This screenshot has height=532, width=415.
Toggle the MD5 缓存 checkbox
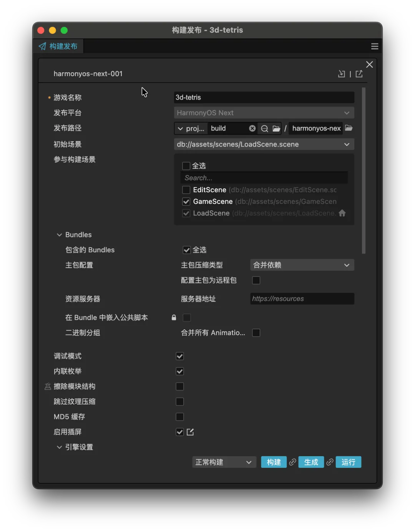pyautogui.click(x=180, y=417)
